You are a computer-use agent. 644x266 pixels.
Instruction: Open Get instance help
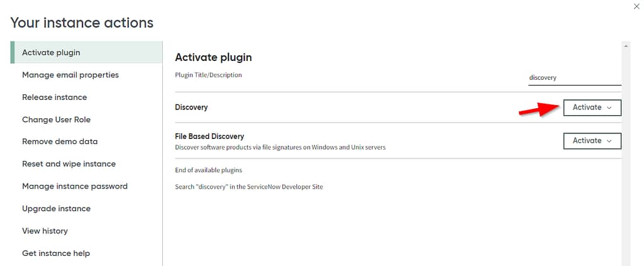click(56, 253)
